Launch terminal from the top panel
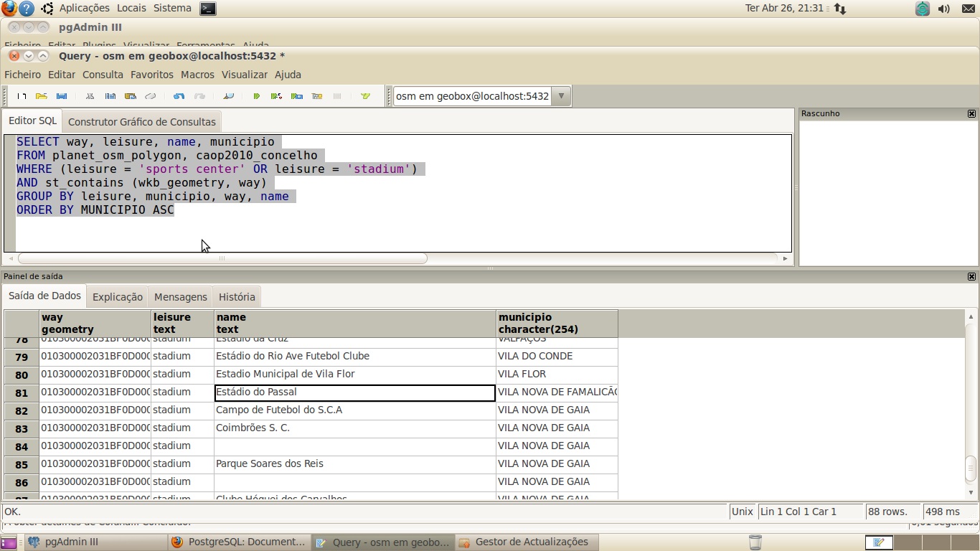 pos(207,9)
